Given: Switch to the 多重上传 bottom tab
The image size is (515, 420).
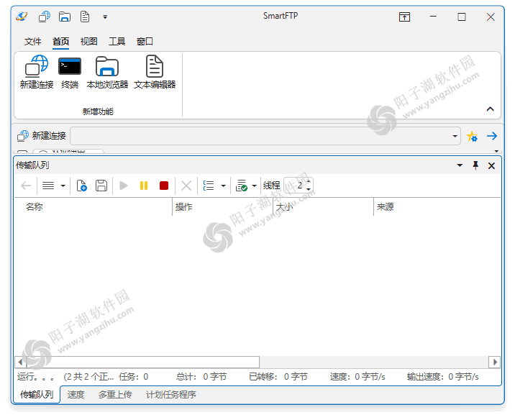Looking at the screenshot, I should pyautogui.click(x=115, y=394).
